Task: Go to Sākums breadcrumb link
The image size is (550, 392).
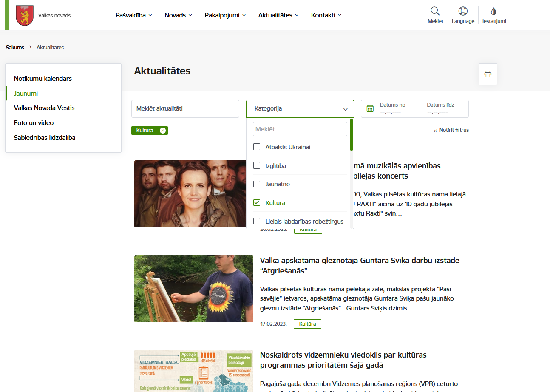Action: click(x=15, y=48)
